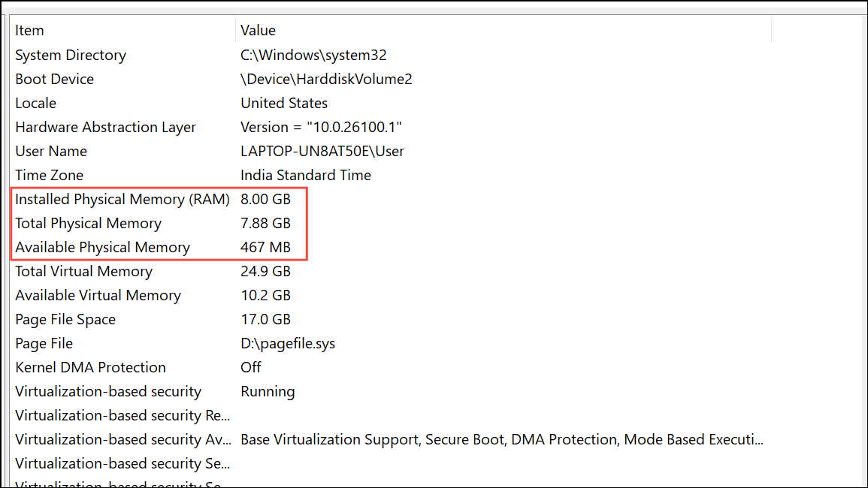Click the Item column header
This screenshot has height=488, width=868.
pyautogui.click(x=123, y=30)
